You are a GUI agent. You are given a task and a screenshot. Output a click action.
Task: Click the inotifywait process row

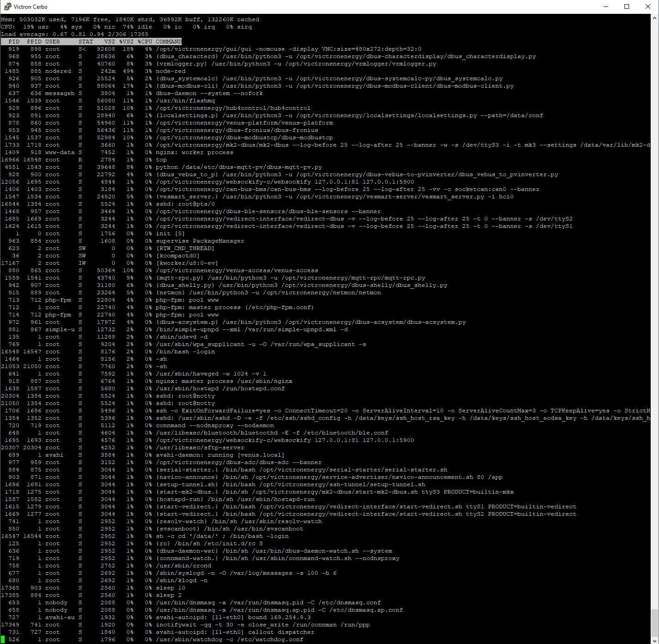coord(185,625)
